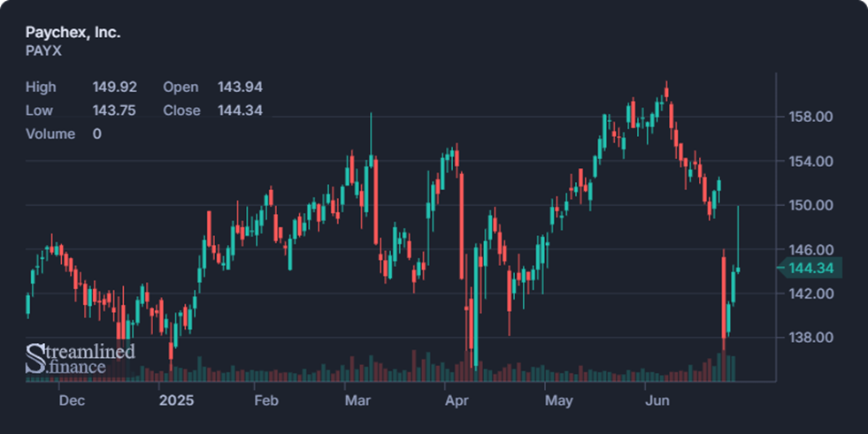Click the Low label
This screenshot has height=434, width=868.
(39, 110)
